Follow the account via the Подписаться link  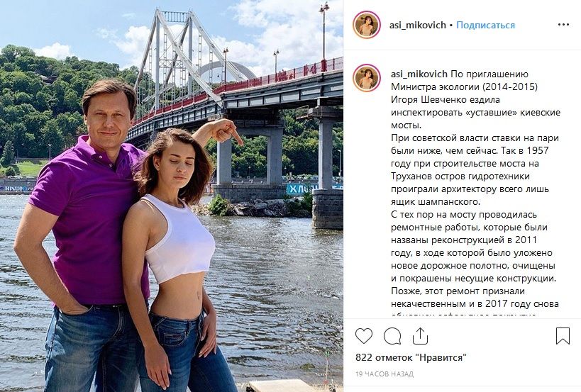[x=485, y=26]
